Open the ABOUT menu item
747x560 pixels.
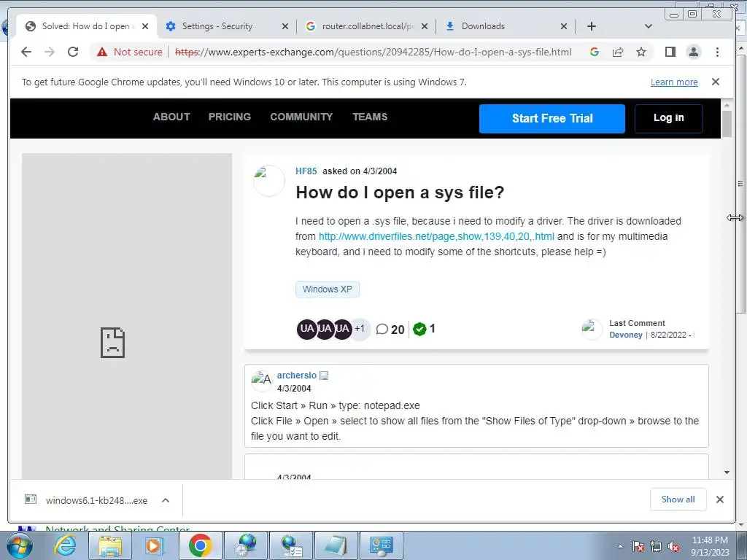point(171,117)
